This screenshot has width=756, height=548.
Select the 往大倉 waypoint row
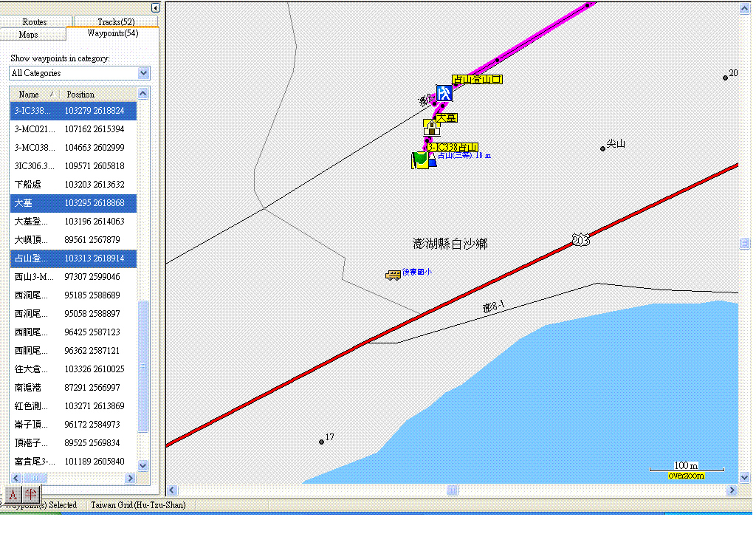[73, 369]
